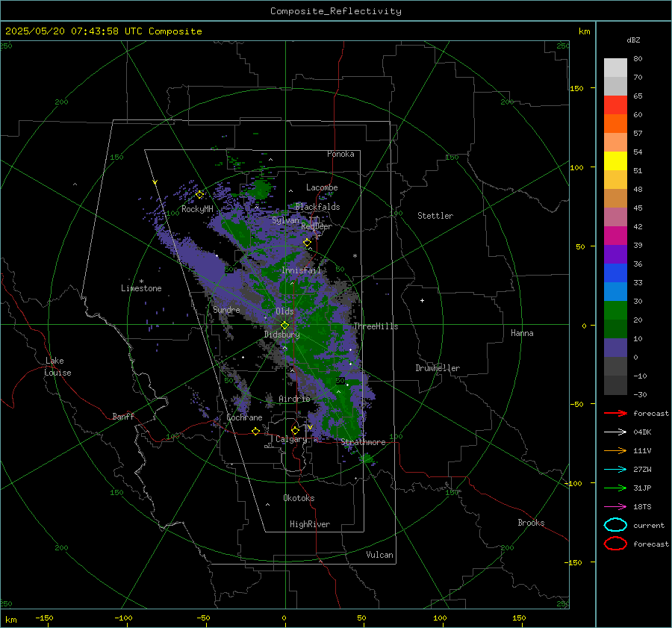Click the dark green 20–10 dBZ swatch
Image resolution: width=672 pixels, height=628 pixels.
(615, 329)
